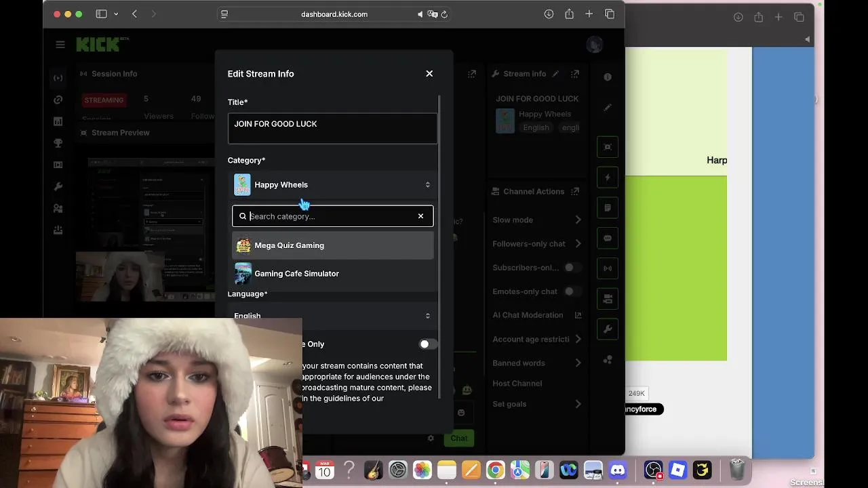This screenshot has width=868, height=488.
Task: Click Host Channel
Action: click(517, 384)
